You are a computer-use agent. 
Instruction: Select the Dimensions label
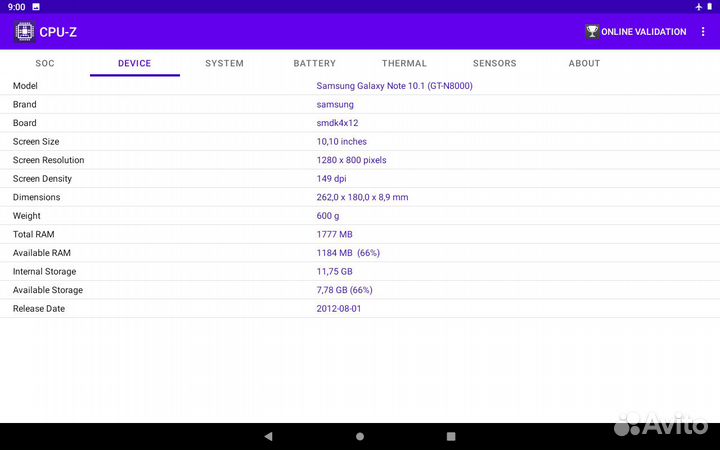click(37, 197)
